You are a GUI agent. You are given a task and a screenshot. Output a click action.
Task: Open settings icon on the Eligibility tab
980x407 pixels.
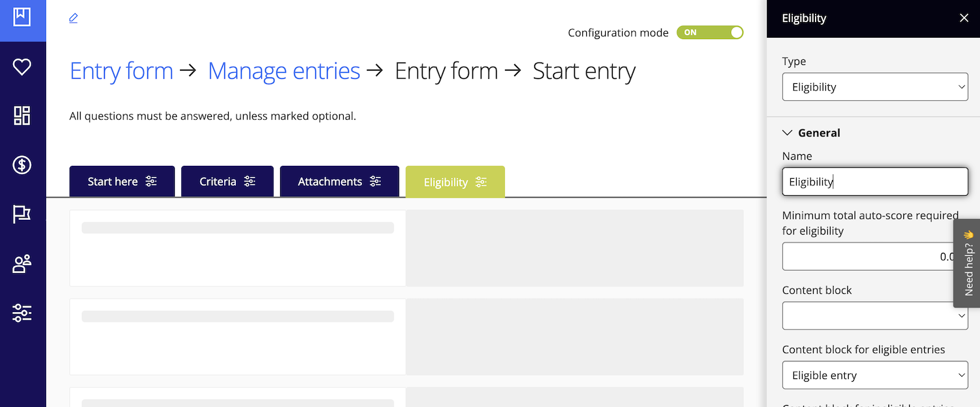480,182
